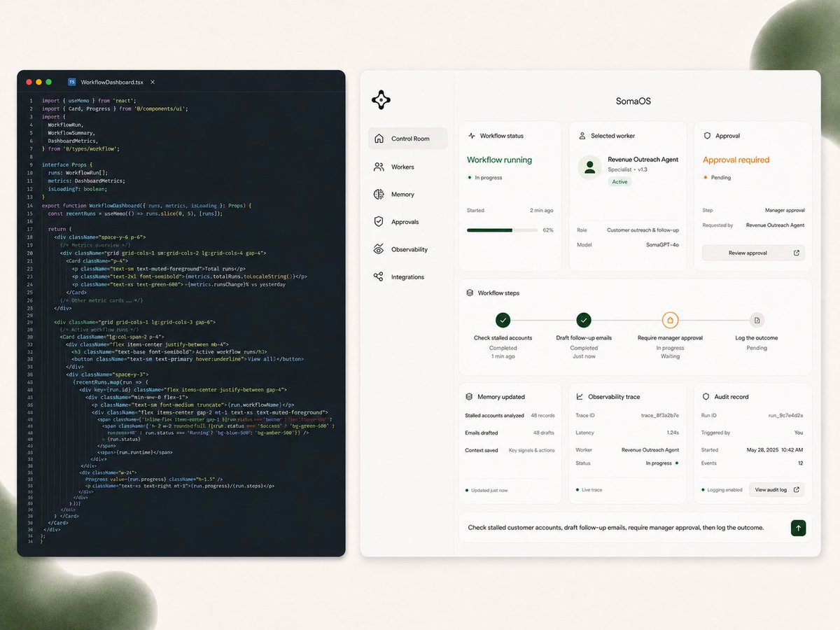Click the 'Emails drafted' row in Memory card
840x630 pixels.
510,433
